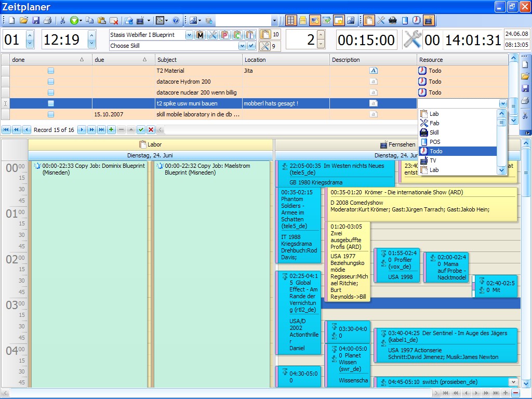This screenshot has height=399, width=532.
Task: Select Skill from the resource list
Action: point(434,132)
